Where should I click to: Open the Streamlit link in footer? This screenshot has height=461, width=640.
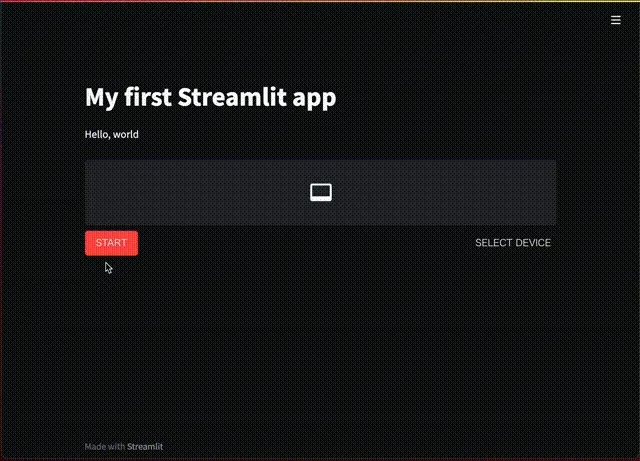pyautogui.click(x=145, y=447)
